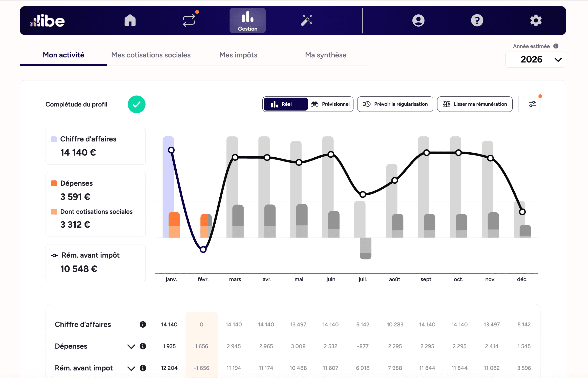Click the orange Dépenses legend swatch
The height and width of the screenshot is (378, 588).
coord(54,183)
